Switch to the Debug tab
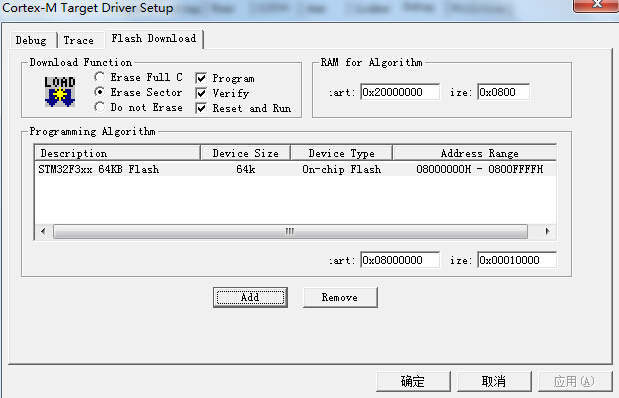The image size is (619, 398). coord(31,40)
